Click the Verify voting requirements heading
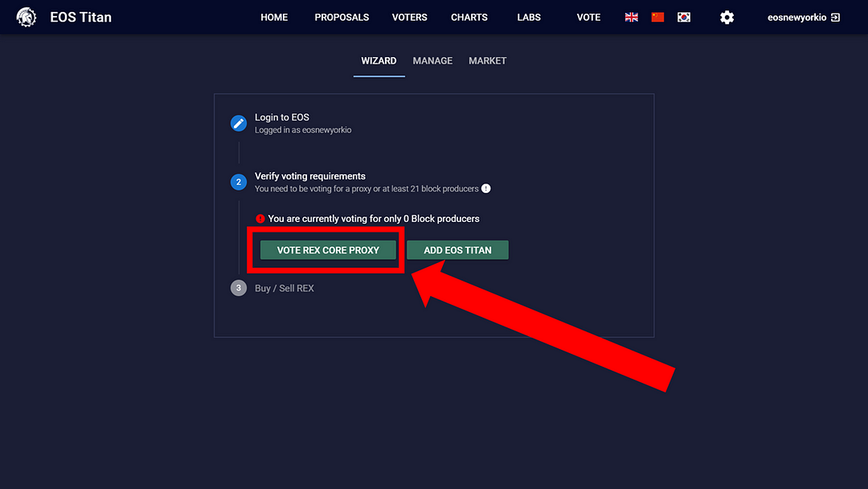Viewport: 868px width, 489px height. coord(310,176)
